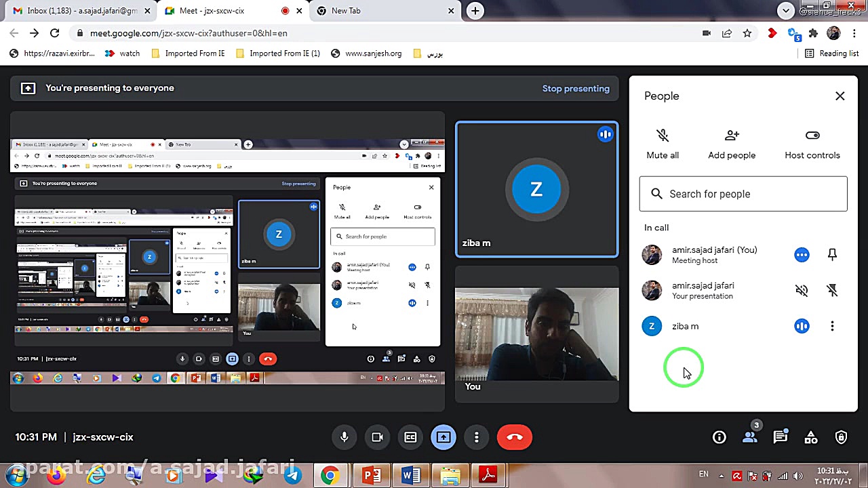This screenshot has height=488, width=868.
Task: Toggle captions in the bottom bar
Action: click(410, 437)
